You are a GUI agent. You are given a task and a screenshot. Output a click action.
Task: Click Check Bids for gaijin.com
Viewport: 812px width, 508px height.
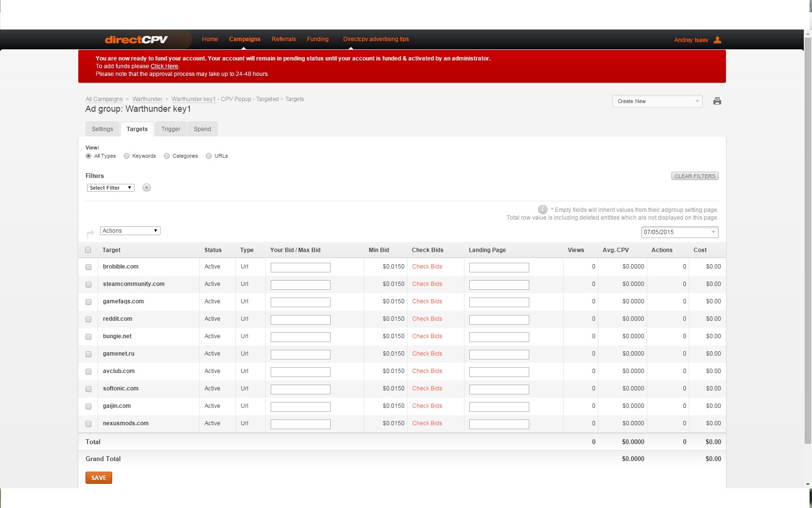(427, 406)
